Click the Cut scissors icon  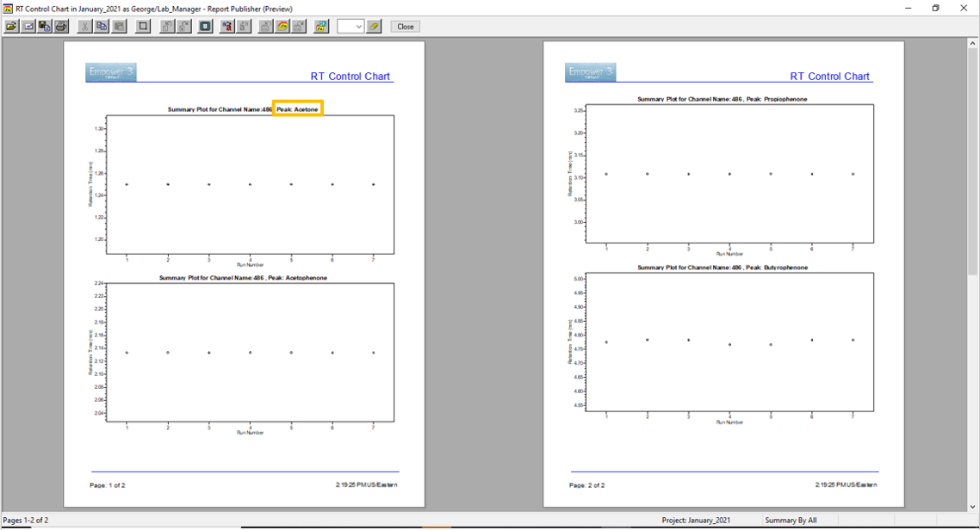point(84,26)
